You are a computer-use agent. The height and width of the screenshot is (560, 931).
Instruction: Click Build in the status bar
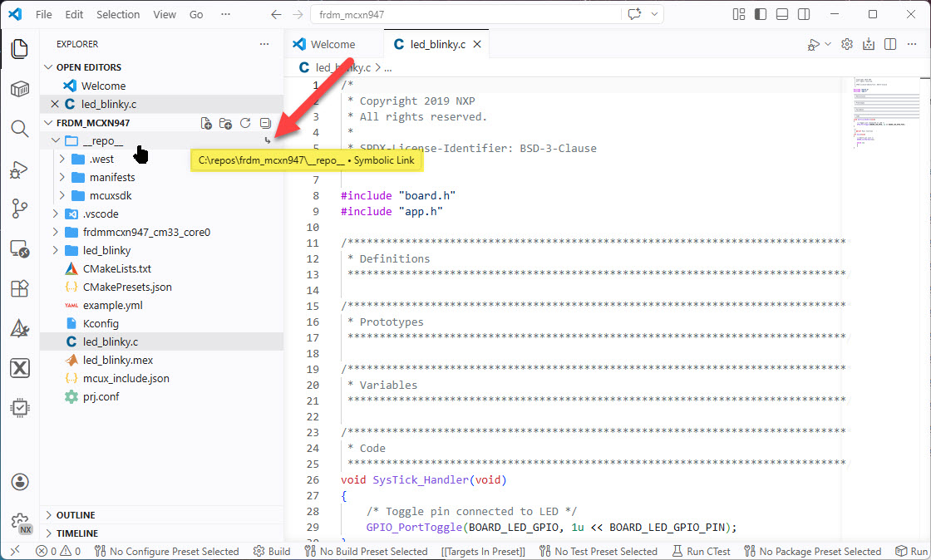coord(272,551)
